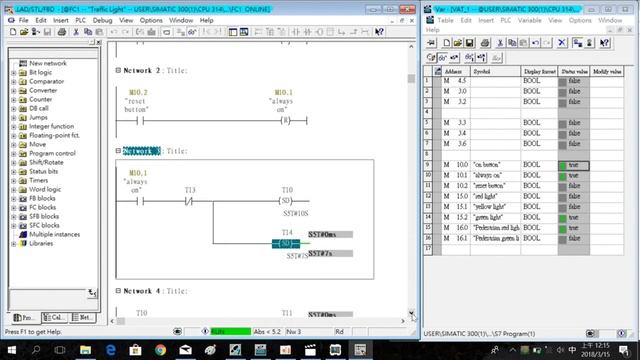Viewport: 640px width, 360px height.
Task: Click the vertical scrollbar thumb in ladder editor
Action: 411,78
